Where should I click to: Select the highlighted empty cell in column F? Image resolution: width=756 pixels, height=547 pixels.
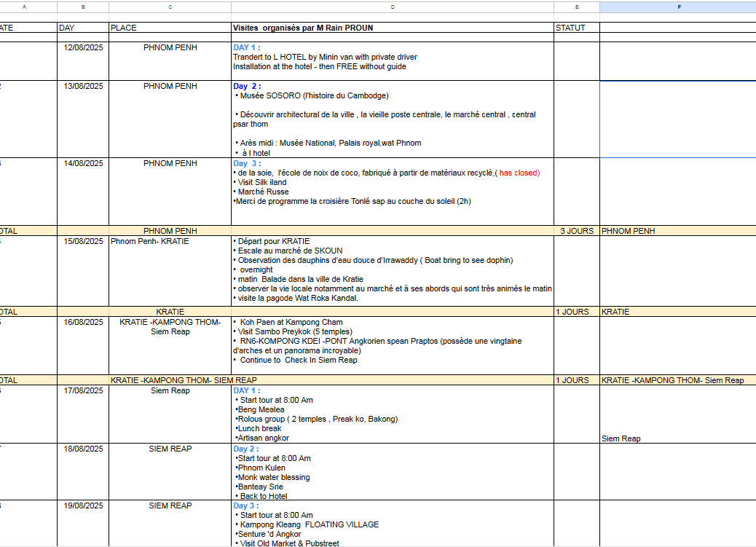coord(678,119)
